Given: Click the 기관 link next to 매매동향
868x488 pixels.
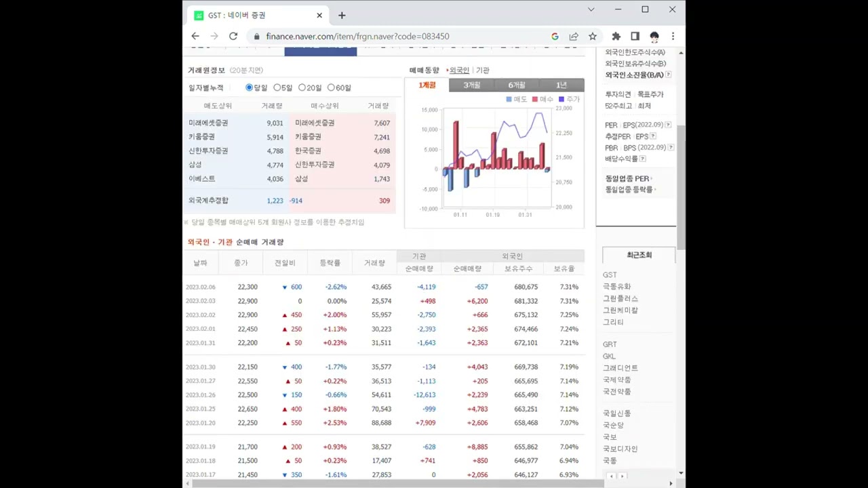Looking at the screenshot, I should click(482, 70).
